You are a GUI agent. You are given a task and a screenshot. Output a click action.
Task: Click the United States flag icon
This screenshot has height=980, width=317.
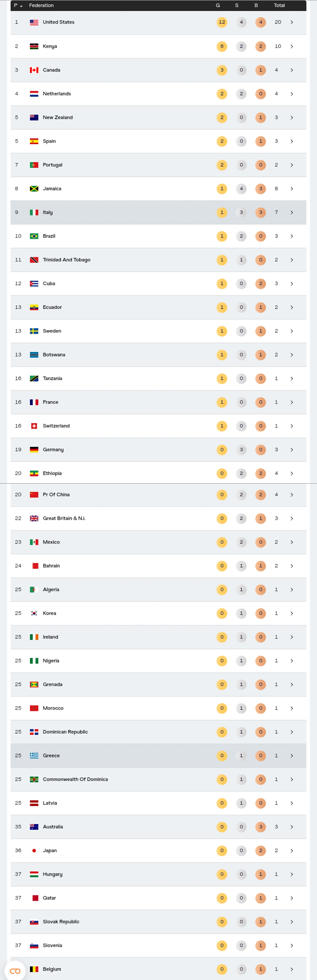[34, 22]
